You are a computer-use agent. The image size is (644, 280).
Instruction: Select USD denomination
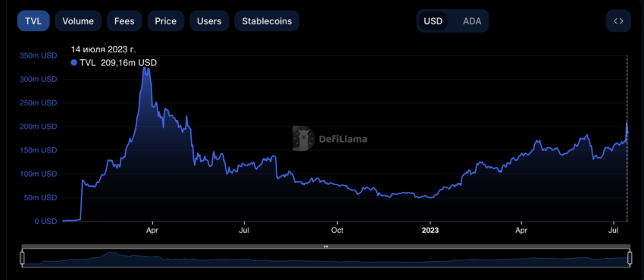pos(433,21)
